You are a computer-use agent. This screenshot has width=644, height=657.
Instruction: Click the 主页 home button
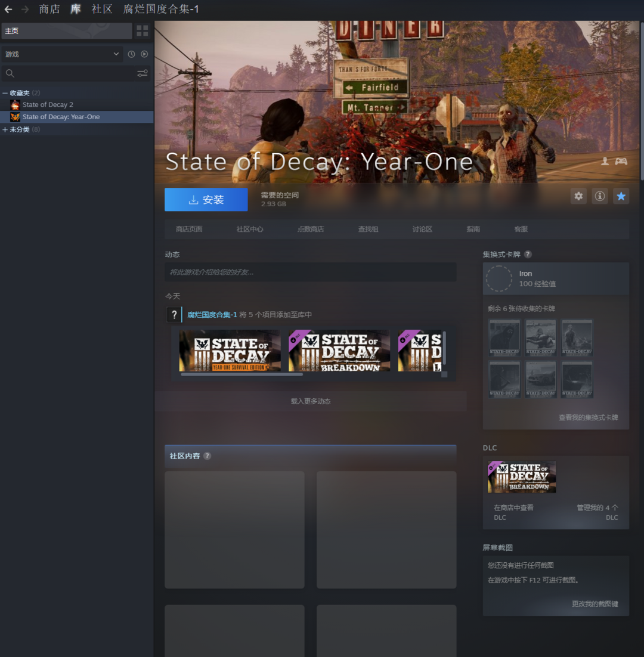point(67,30)
